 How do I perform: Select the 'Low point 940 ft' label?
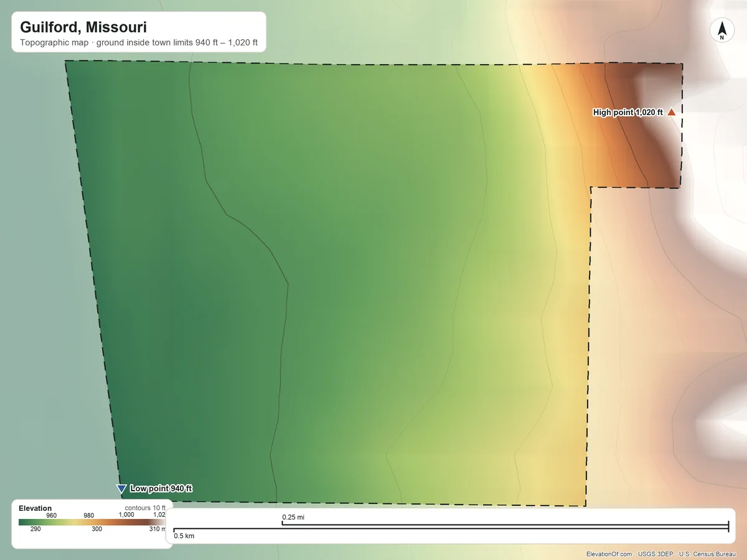161,488
